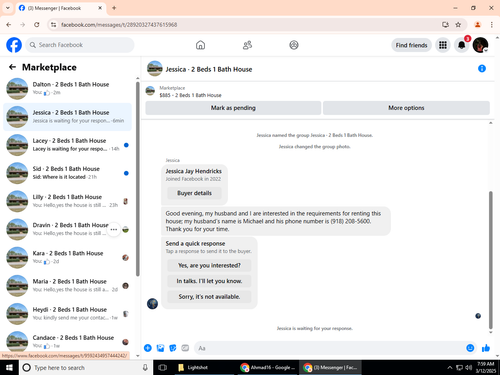Focus the Search Facebook field
The width and height of the screenshot is (500, 375).
tap(80, 45)
